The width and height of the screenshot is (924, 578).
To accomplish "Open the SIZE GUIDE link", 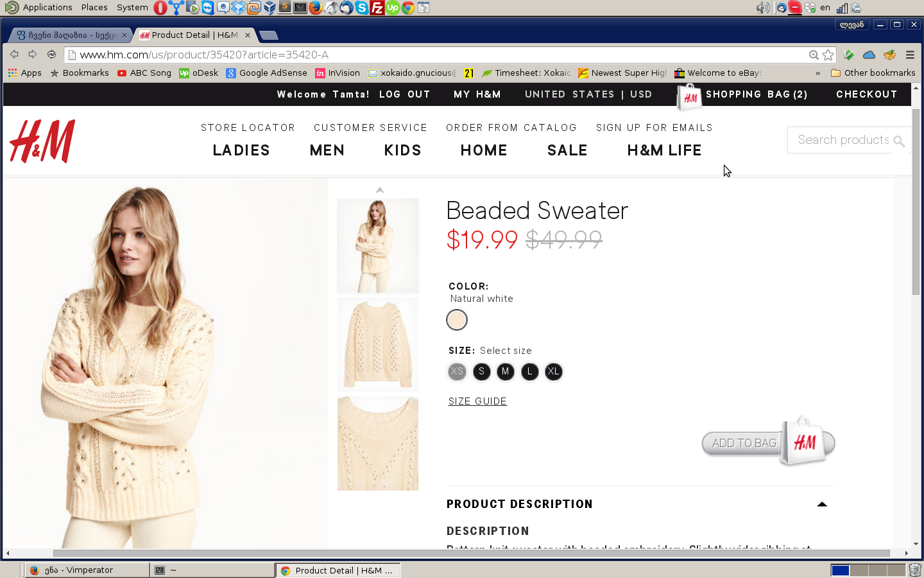I will tap(477, 401).
